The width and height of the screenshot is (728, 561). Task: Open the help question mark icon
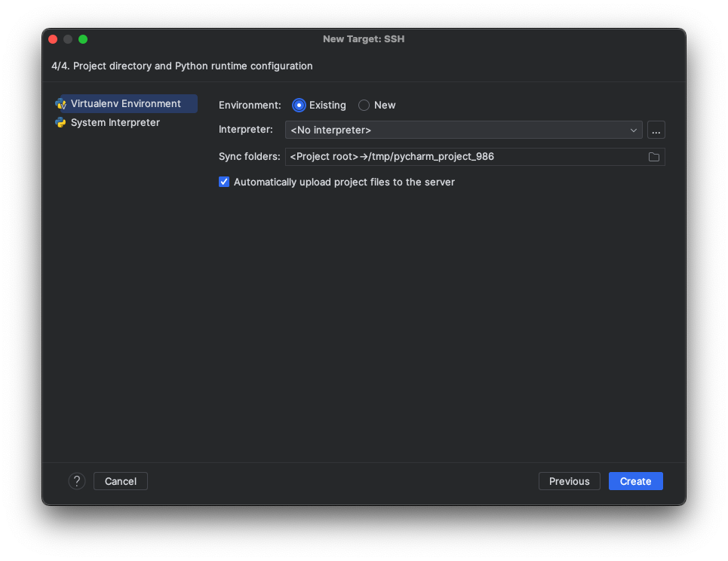click(x=76, y=481)
